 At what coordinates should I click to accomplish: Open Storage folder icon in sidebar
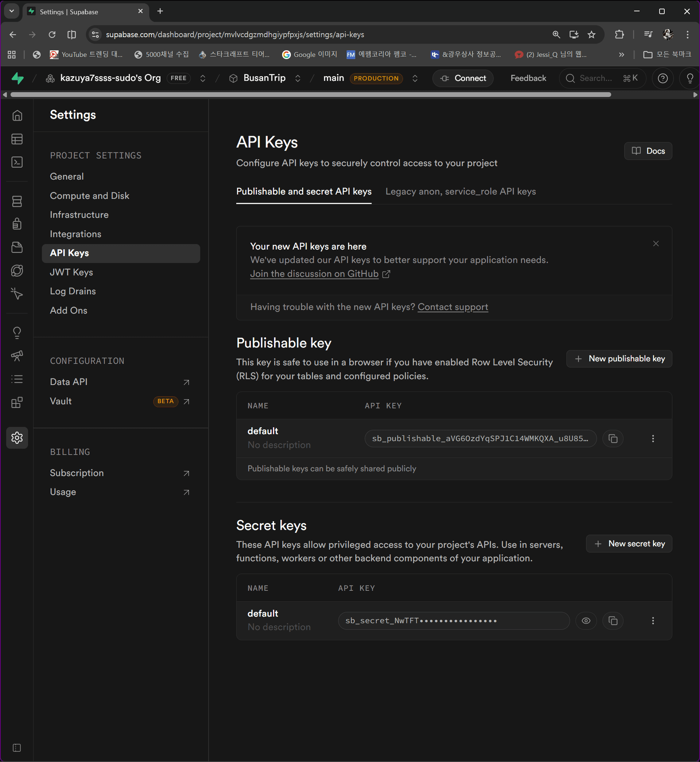pyautogui.click(x=17, y=247)
